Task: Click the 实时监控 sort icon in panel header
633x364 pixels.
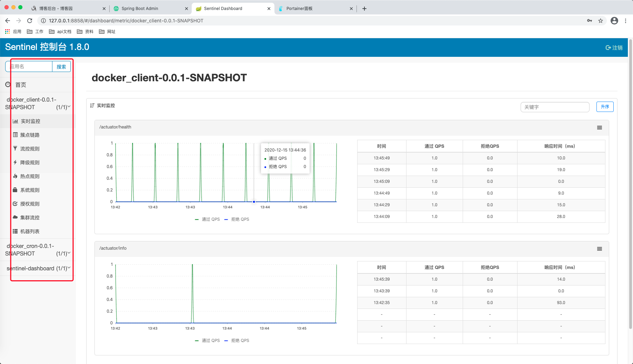Action: 92,105
